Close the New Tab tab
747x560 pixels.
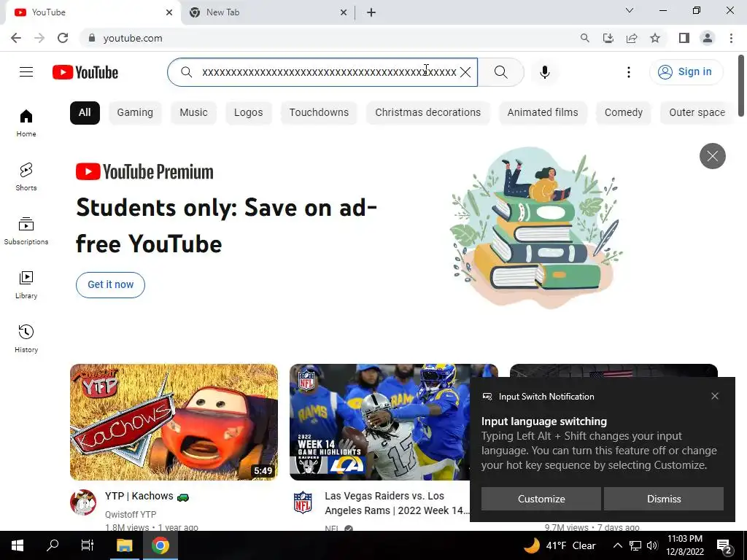coord(344,12)
